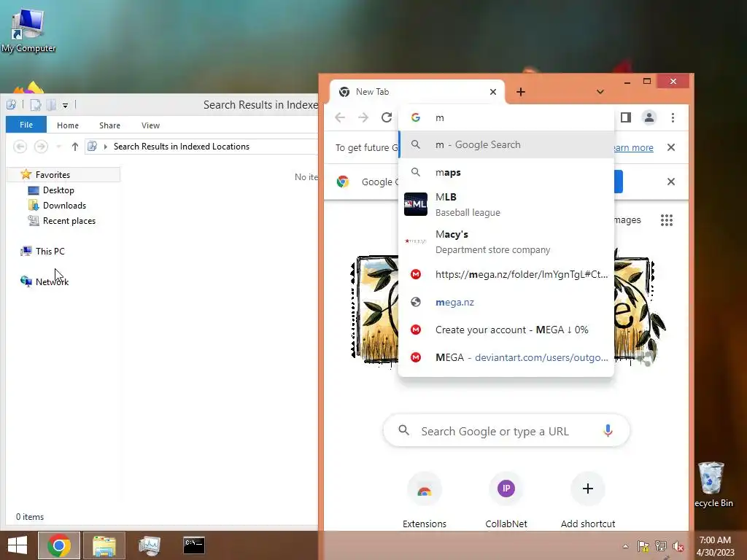The height and width of the screenshot is (560, 747).
Task: Click the Search Google or type a URL box
Action: tap(506, 431)
